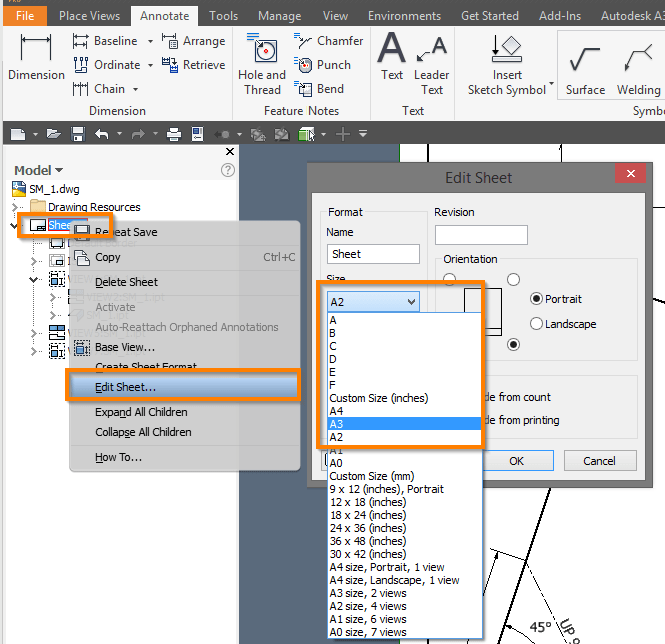Image resolution: width=665 pixels, height=644 pixels.
Task: Switch to the Manage tab
Action: [x=279, y=16]
